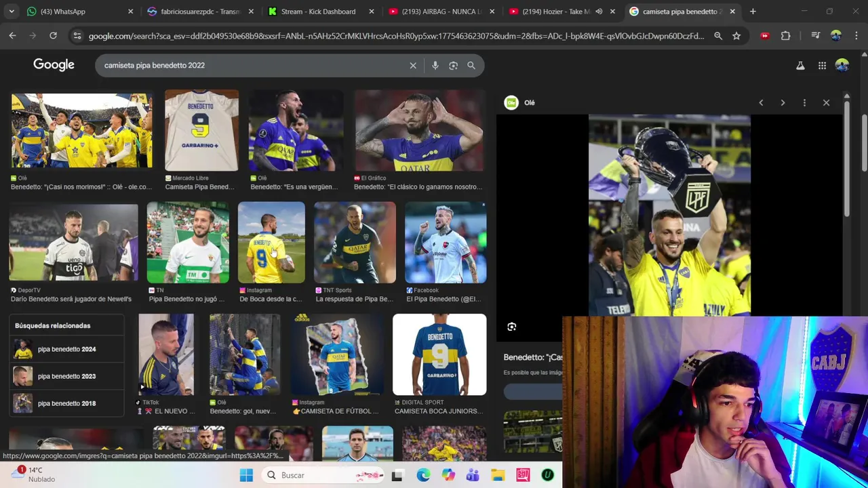Click the taskbar Buscar search box
868x488 pixels.
click(323, 475)
